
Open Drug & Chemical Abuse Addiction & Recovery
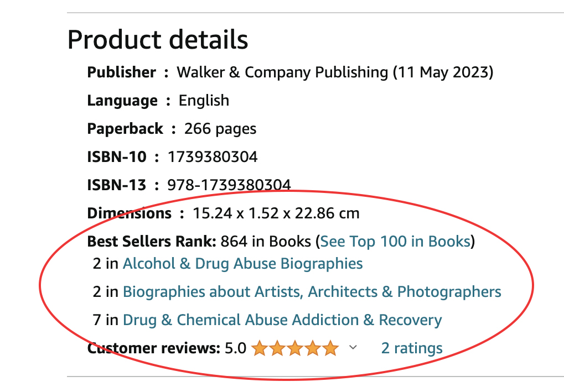tap(282, 320)
